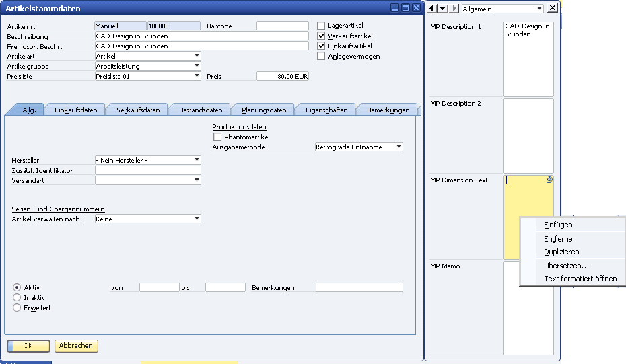Click the next category right arrow
Screen dimensions: 626x364
click(x=454, y=8)
